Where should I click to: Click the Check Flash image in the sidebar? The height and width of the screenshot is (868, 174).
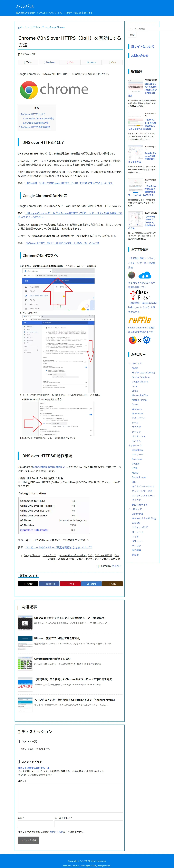tap(141, 295)
